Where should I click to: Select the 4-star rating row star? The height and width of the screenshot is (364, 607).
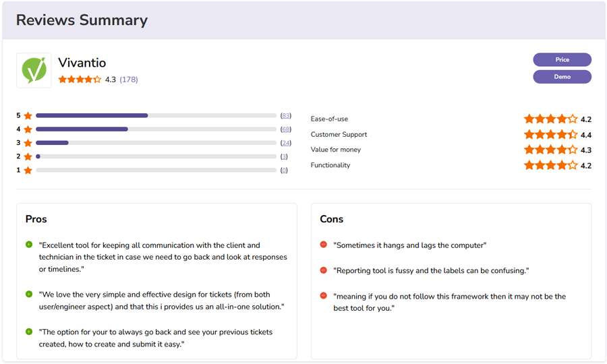click(28, 129)
